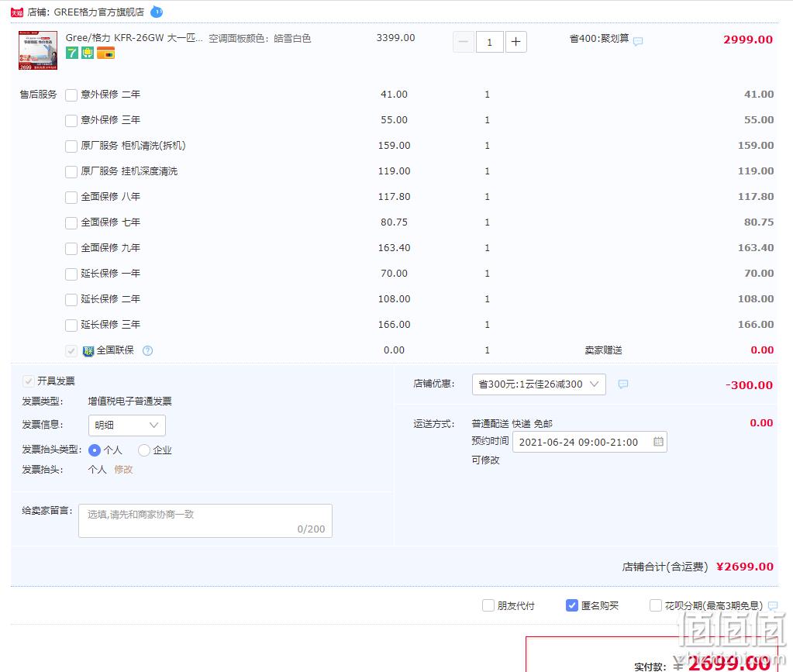The width and height of the screenshot is (793, 672).
Task: Check 延长保修 一年 option
Action: pos(71,274)
